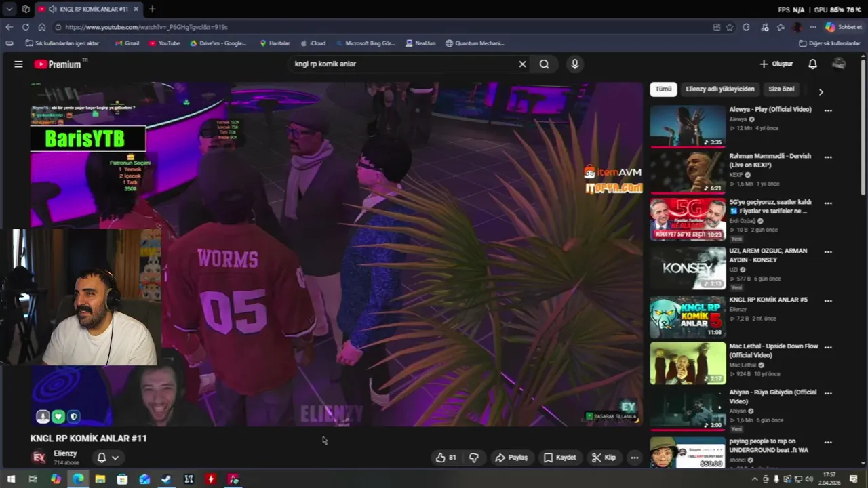The image size is (868, 488).
Task: Open options for Alewya - Play video
Action: pyautogui.click(x=828, y=110)
